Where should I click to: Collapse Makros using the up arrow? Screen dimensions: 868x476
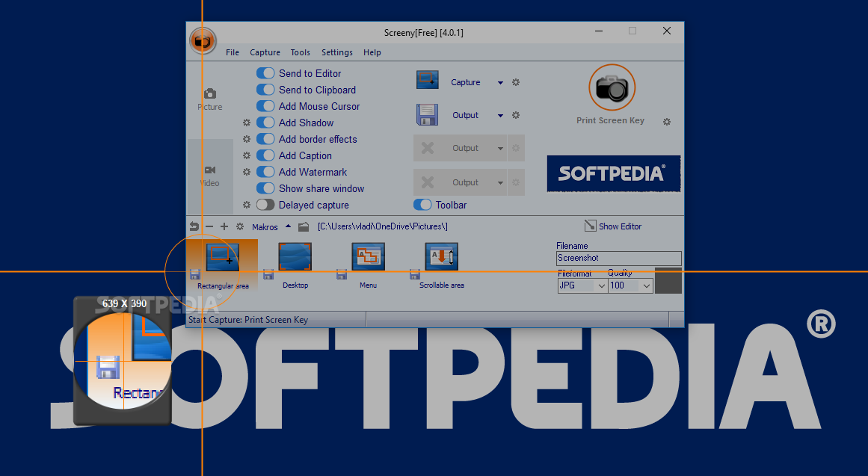point(288,226)
